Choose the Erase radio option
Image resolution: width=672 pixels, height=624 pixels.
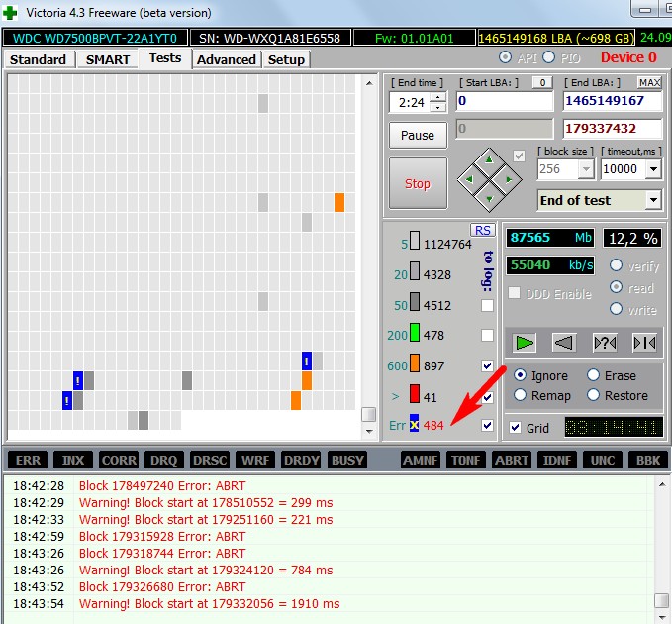594,375
